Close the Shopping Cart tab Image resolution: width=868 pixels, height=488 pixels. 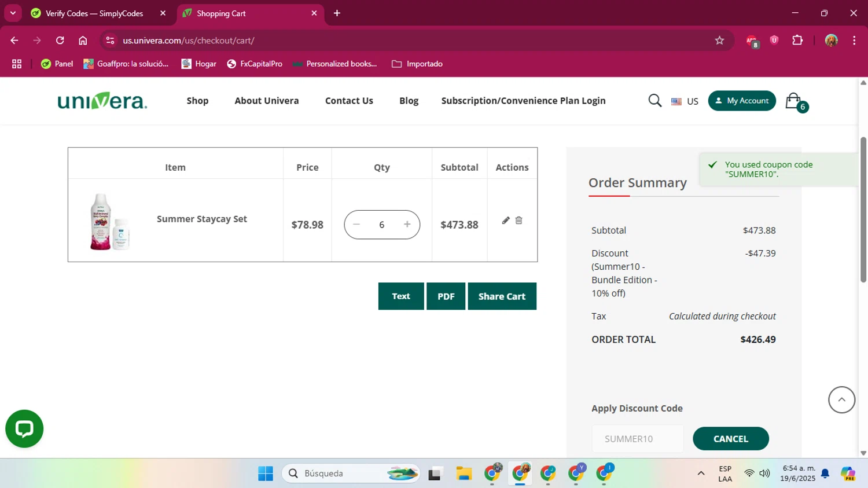[x=314, y=13]
